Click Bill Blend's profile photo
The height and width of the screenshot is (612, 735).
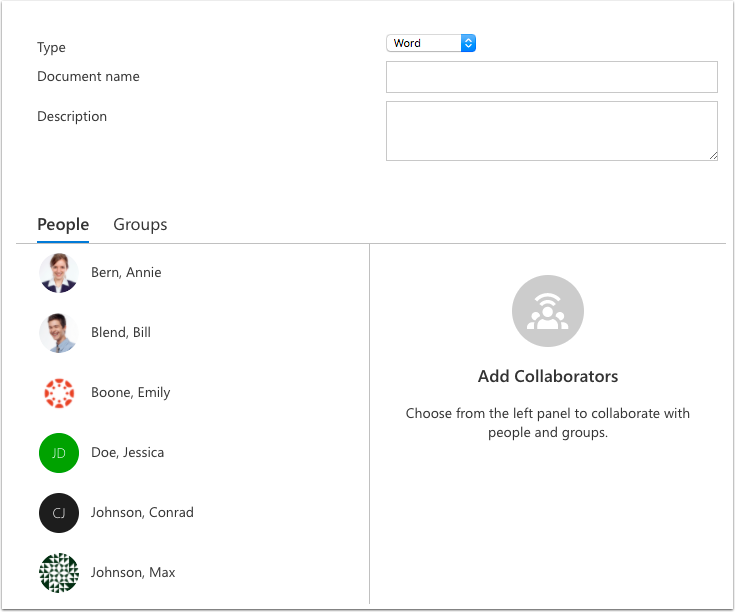click(59, 333)
